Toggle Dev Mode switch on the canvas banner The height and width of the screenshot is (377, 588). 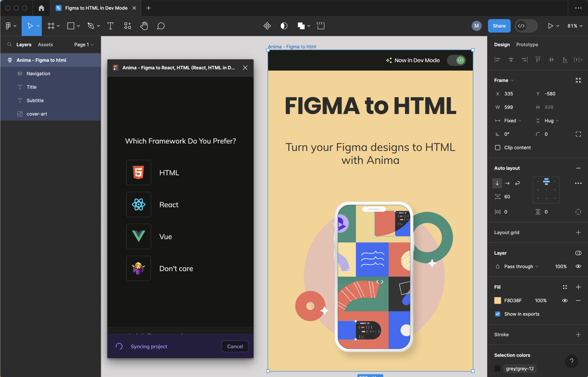[456, 60]
